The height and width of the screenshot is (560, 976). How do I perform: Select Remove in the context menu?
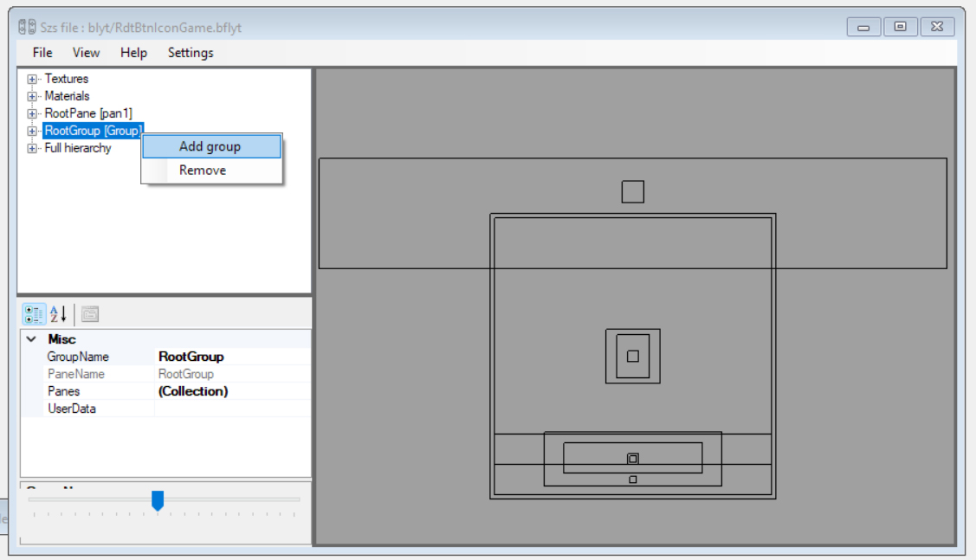pyautogui.click(x=203, y=171)
